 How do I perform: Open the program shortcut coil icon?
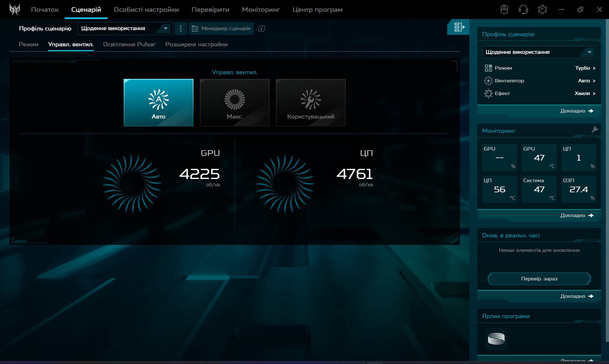click(496, 339)
